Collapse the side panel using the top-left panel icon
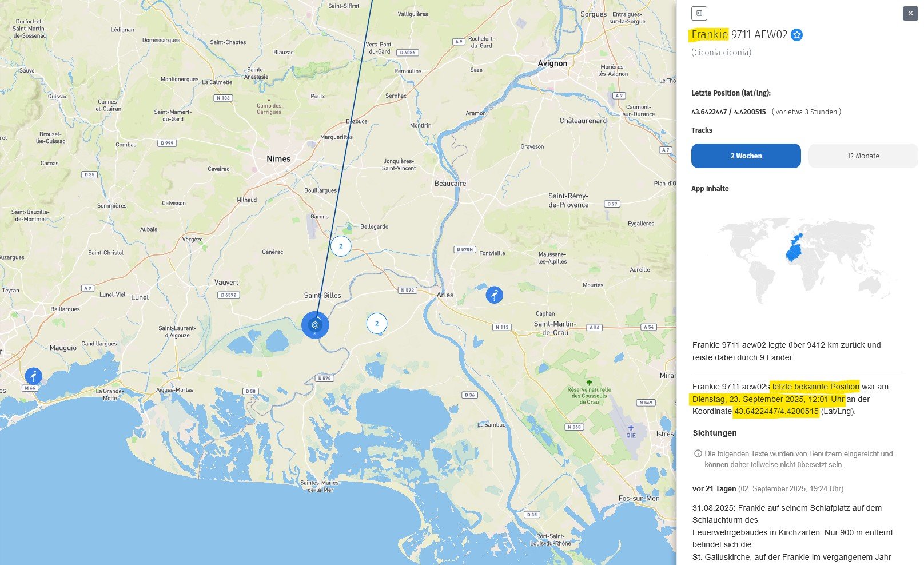This screenshot has height=565, width=924. pyautogui.click(x=699, y=13)
